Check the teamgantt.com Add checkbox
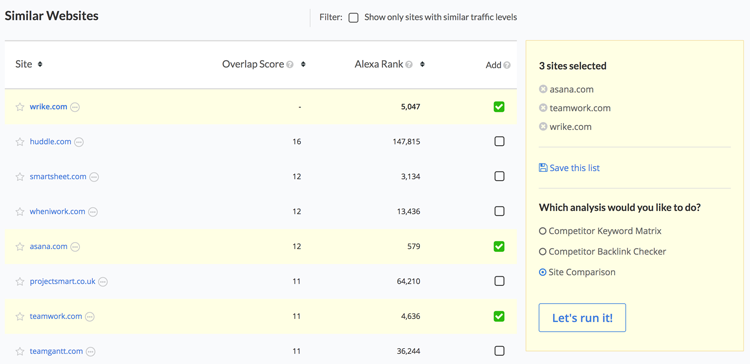This screenshot has width=750, height=364. [x=499, y=351]
